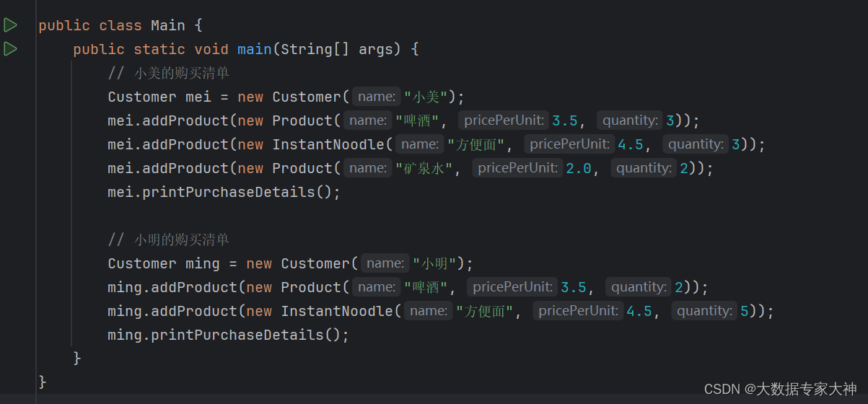Image resolution: width=868 pixels, height=404 pixels.
Task: Click the static keyword
Action: [159, 49]
